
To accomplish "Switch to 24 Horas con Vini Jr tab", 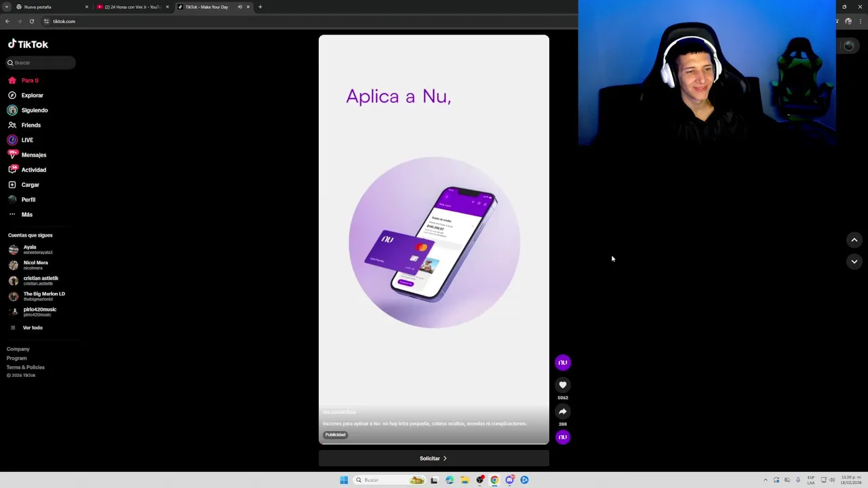I will [x=132, y=7].
